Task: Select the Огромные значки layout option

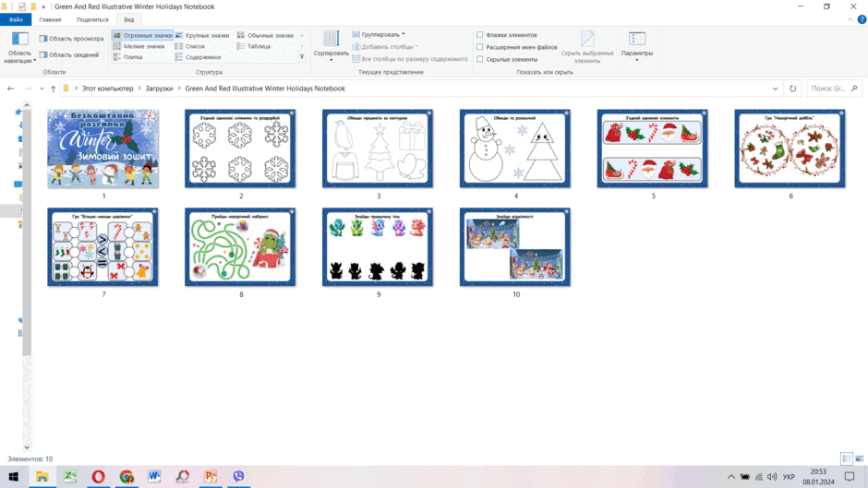Action: point(142,35)
